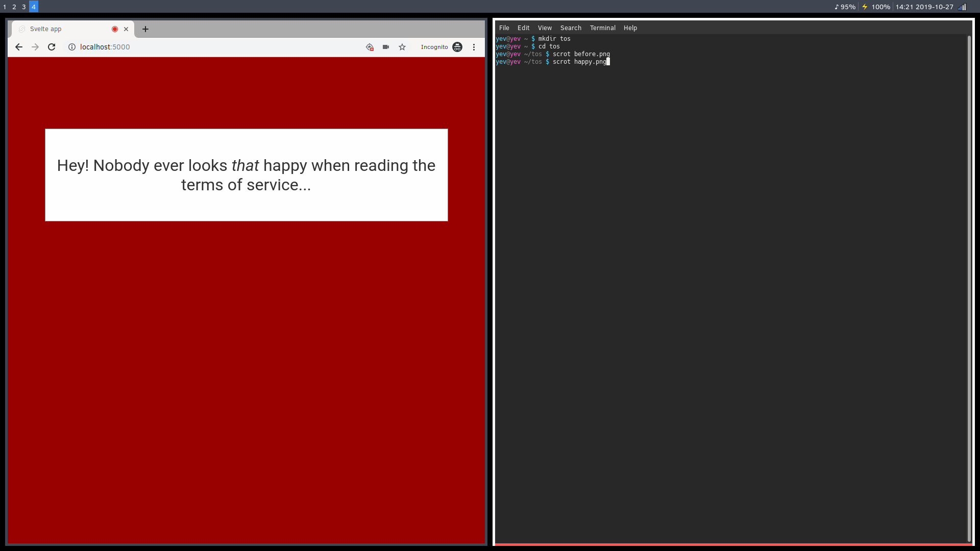Click the browser back arrow
This screenshot has height=551, width=980.
(x=19, y=47)
